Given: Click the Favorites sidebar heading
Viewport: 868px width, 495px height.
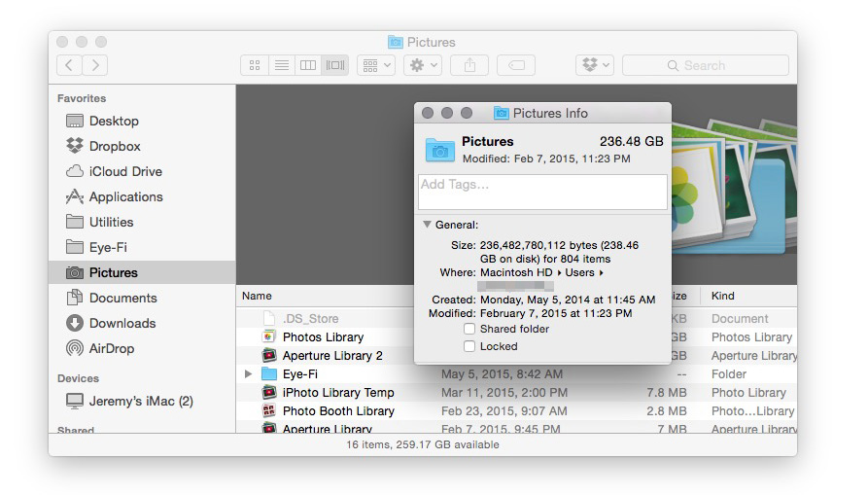Looking at the screenshot, I should point(82,98).
